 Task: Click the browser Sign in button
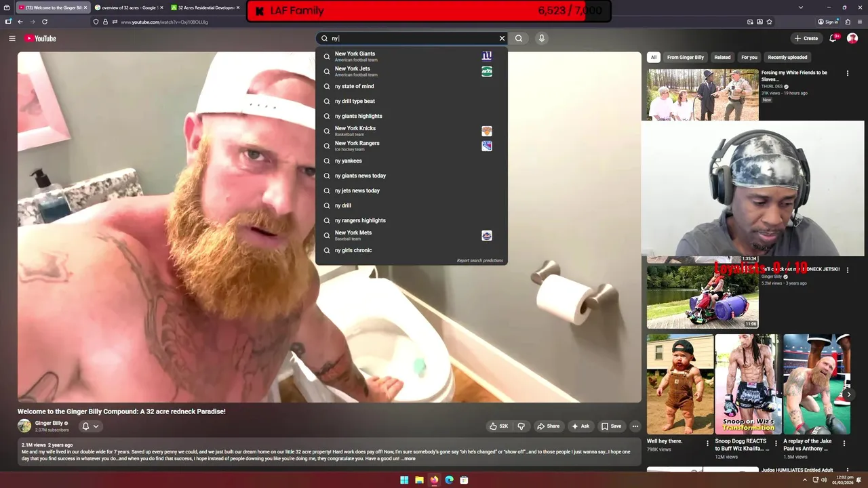pyautogui.click(x=828, y=22)
